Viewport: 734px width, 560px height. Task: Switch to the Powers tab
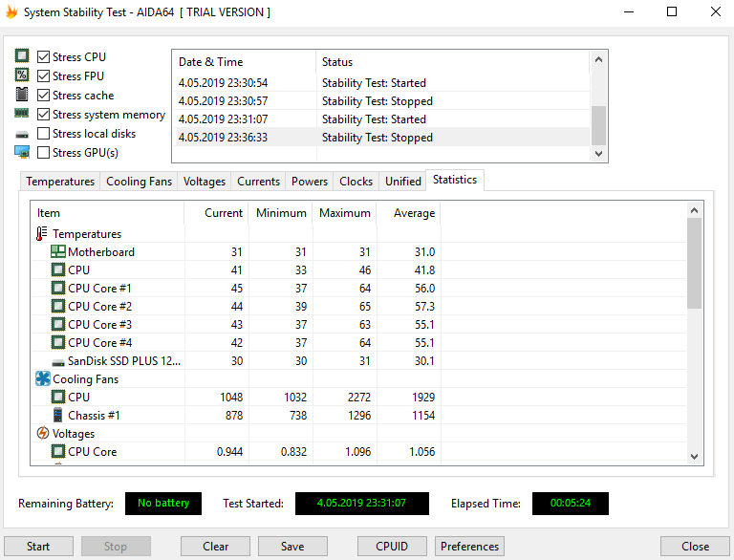click(310, 182)
